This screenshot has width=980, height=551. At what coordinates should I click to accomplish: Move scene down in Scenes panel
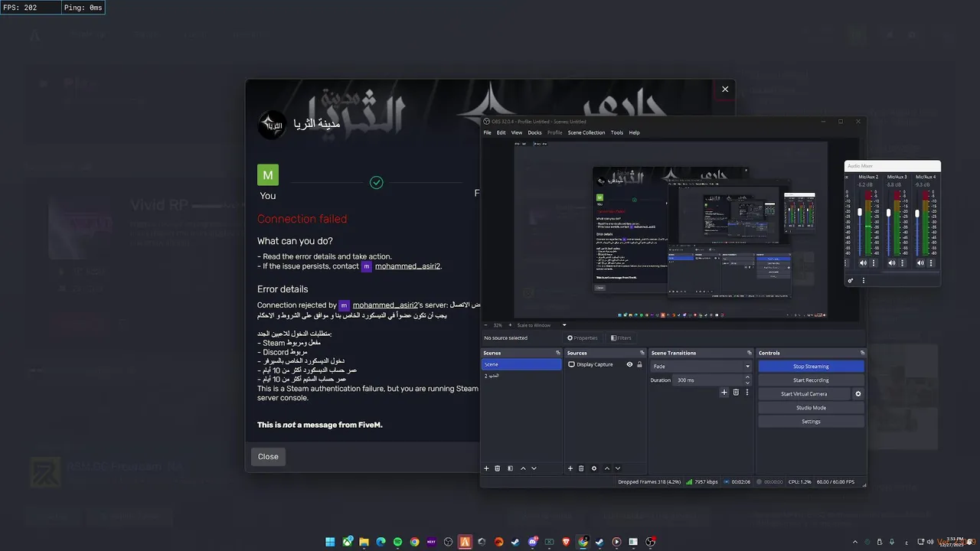pos(534,468)
